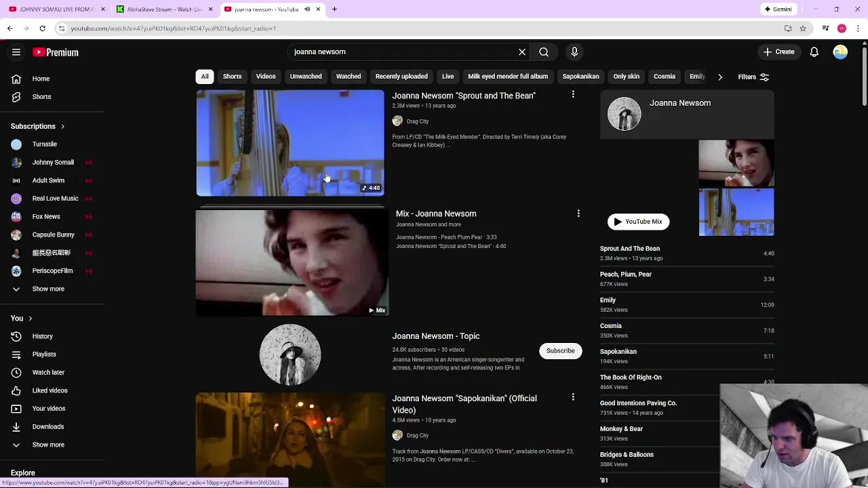Open the Johnny Somali subscription channel
The height and width of the screenshot is (488, 868).
[53, 163]
